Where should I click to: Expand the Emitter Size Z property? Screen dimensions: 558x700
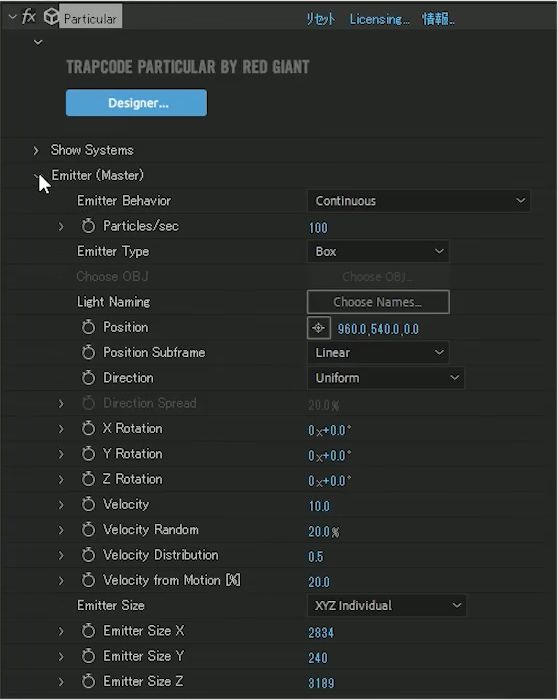61,682
